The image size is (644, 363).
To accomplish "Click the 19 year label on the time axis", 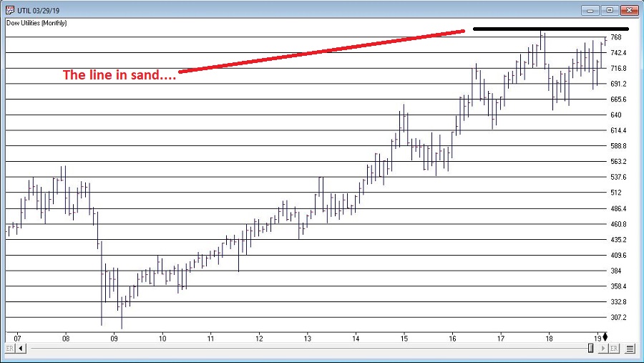I will pyautogui.click(x=597, y=339).
